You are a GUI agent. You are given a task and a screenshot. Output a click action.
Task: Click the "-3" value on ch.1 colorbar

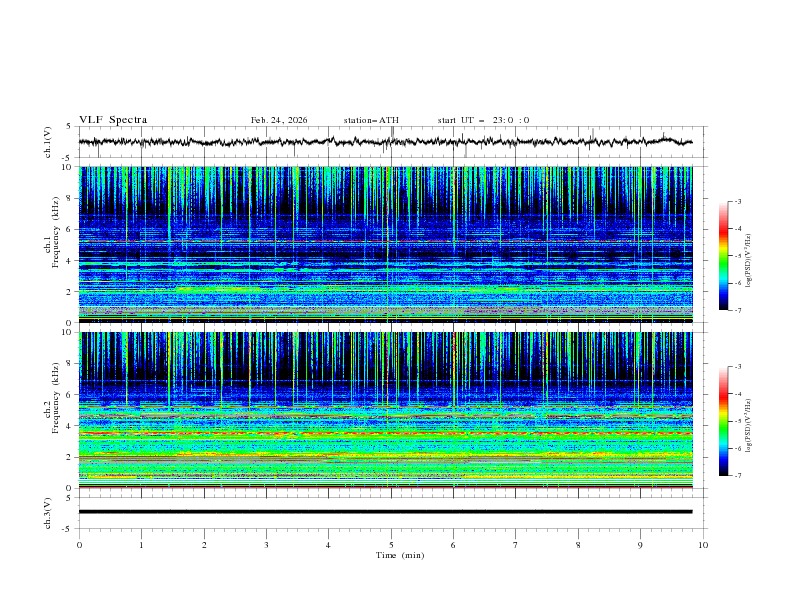point(738,201)
